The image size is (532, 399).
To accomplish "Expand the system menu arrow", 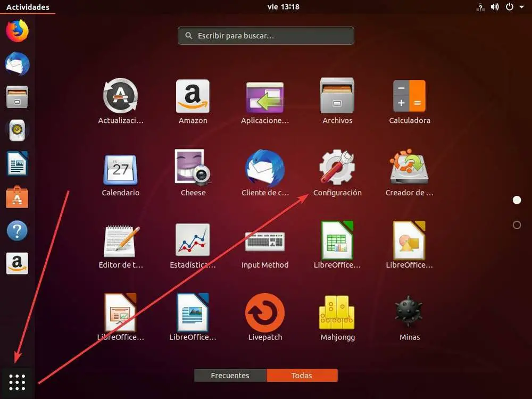I will tap(521, 7).
